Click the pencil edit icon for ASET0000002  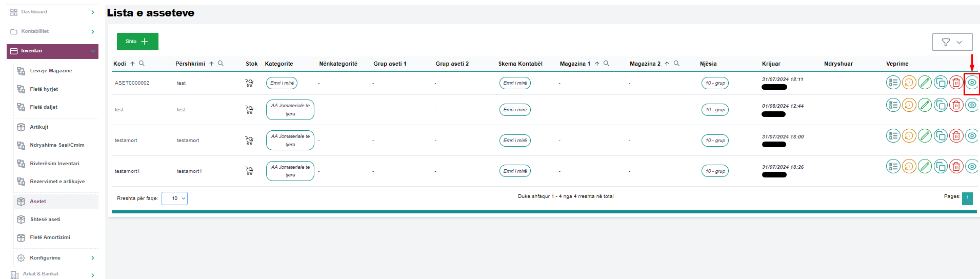[x=925, y=83]
